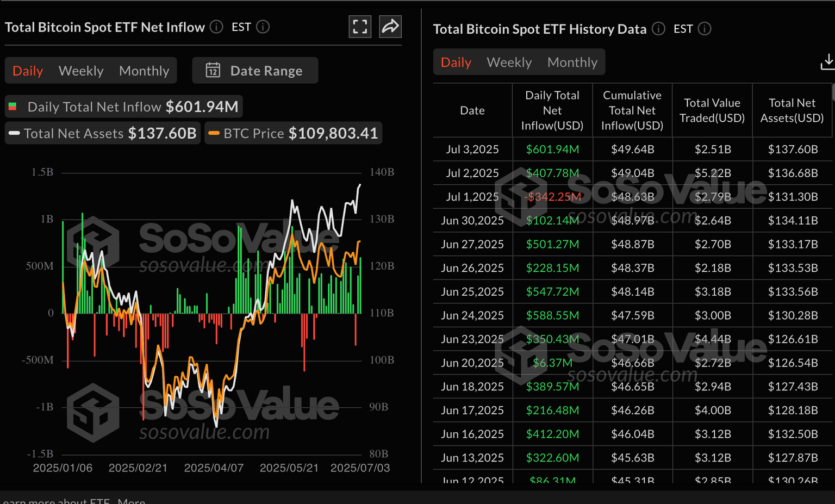
Task: Select the Jul 3,2025 date cell
Action: (x=472, y=149)
